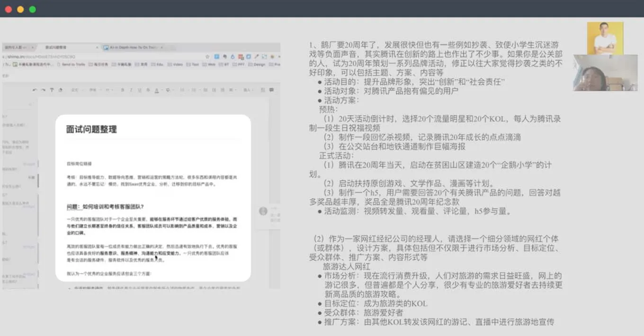644x336 pixels.
Task: Open the "Send to Trello" bookmark
Action: [72, 64]
